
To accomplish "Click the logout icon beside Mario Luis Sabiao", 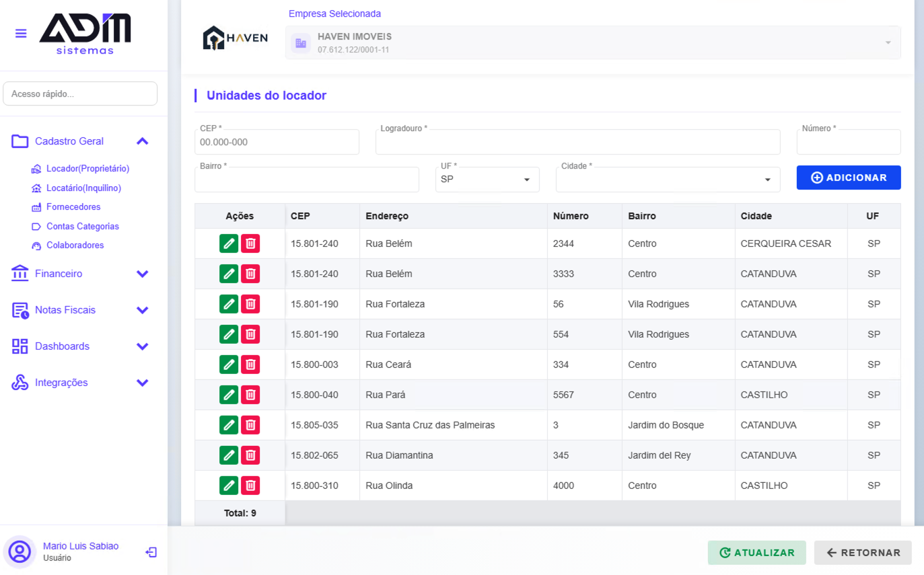I will click(x=151, y=552).
